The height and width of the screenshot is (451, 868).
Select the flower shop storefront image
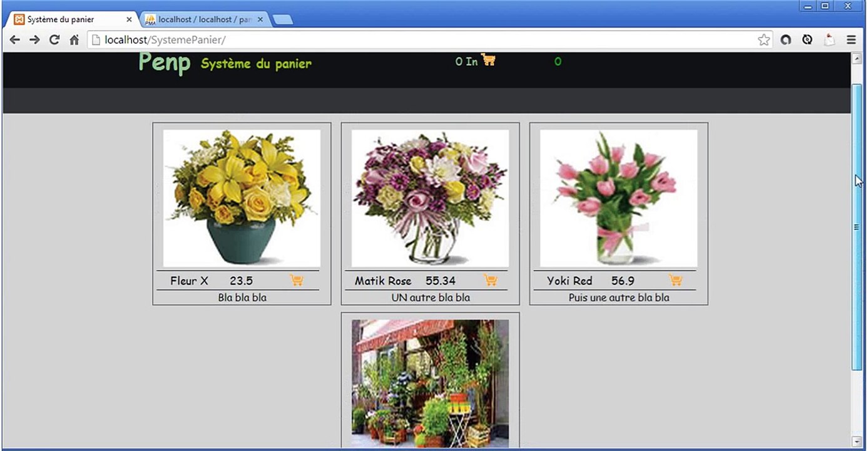pyautogui.click(x=430, y=383)
